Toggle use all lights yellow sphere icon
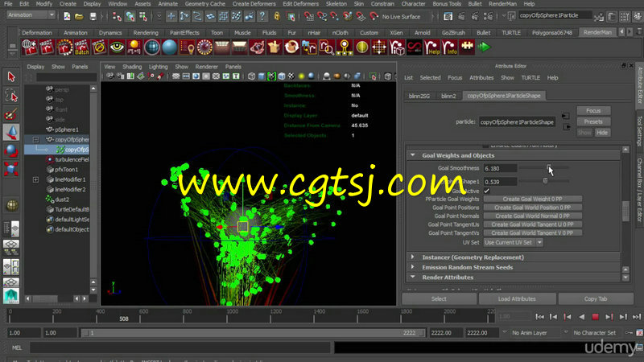 pyautogui.click(x=301, y=76)
